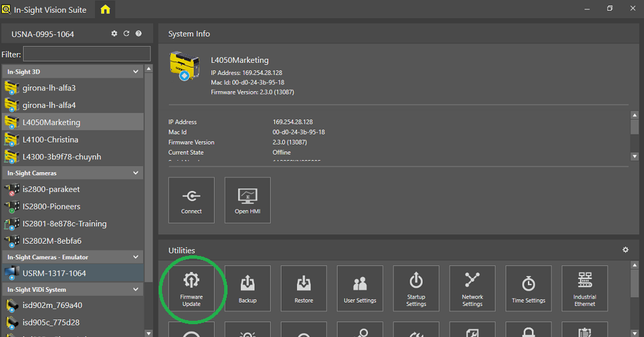Open Network Settings utility
644x337 pixels.
point(473,288)
